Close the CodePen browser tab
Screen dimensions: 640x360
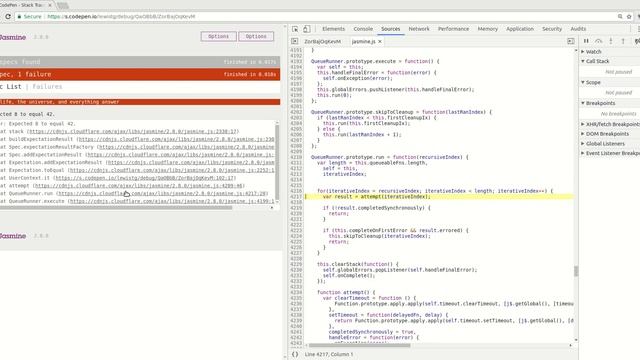(50, 5)
